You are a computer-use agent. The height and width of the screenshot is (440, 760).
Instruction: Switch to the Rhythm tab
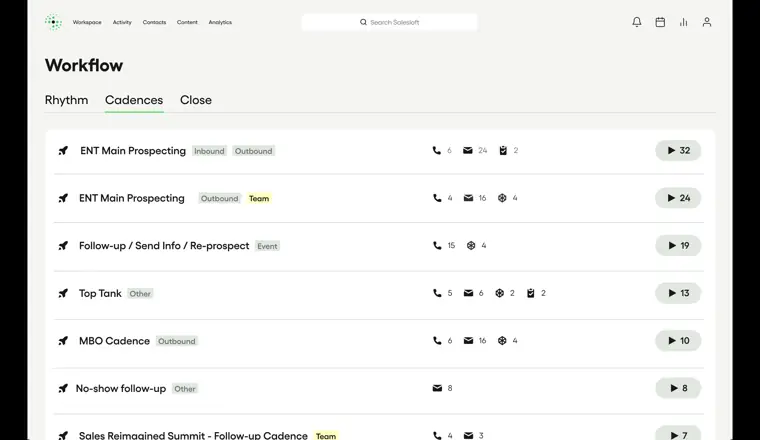pos(66,100)
